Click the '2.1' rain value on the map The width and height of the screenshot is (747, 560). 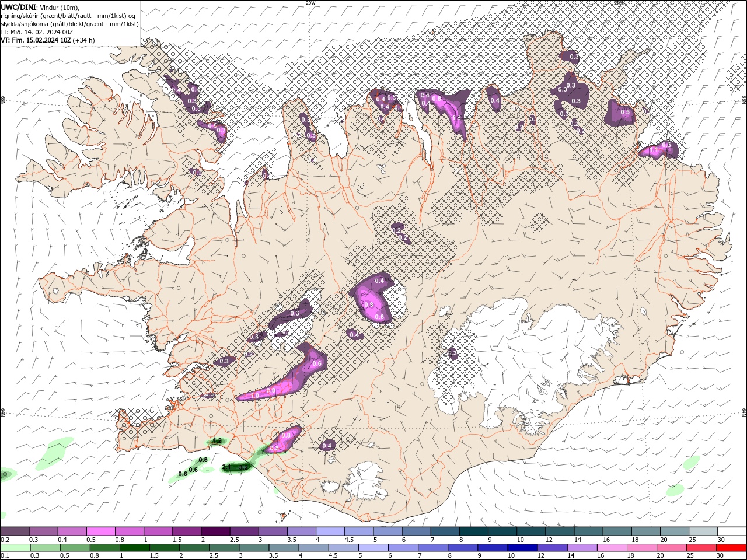click(227, 467)
